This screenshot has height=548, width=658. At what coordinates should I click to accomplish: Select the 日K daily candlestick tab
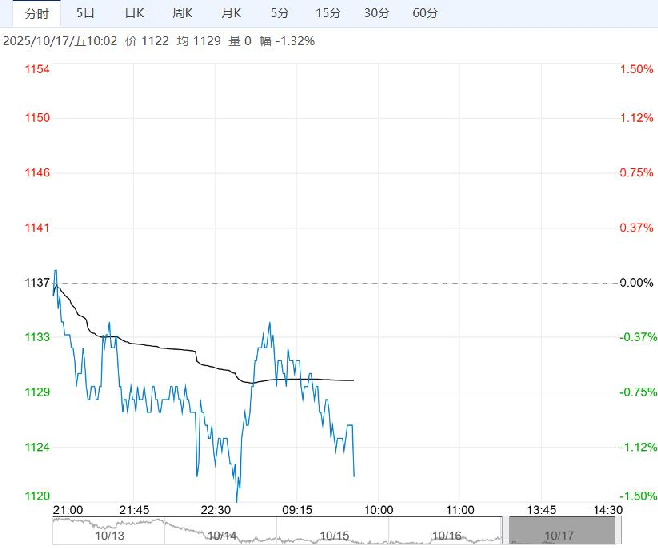134,13
